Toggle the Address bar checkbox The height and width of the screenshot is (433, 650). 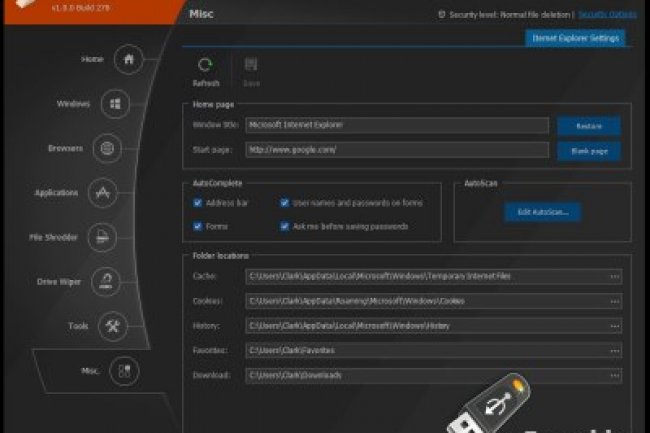[x=198, y=203]
